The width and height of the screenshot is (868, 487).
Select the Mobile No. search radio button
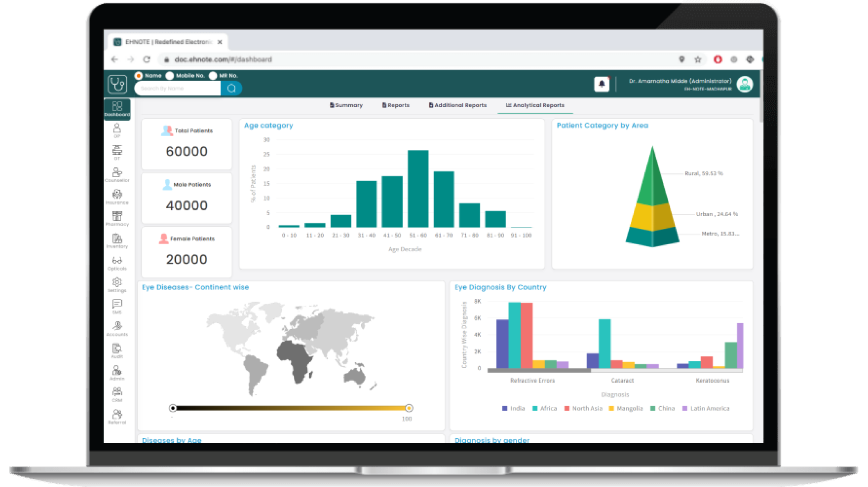point(170,76)
